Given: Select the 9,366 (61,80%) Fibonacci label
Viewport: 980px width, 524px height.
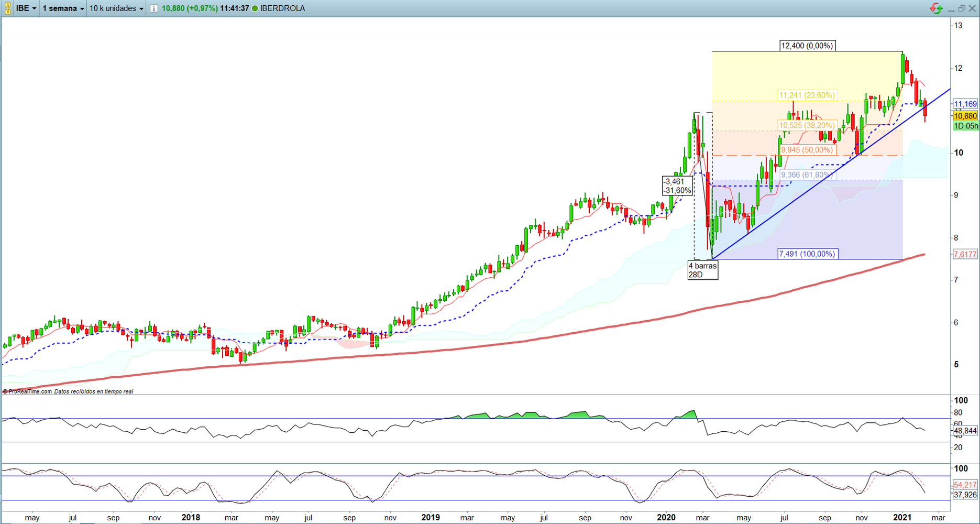Looking at the screenshot, I should point(807,175).
